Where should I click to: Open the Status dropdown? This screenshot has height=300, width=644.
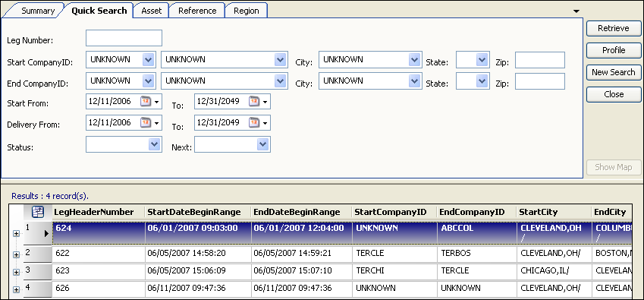click(x=155, y=144)
